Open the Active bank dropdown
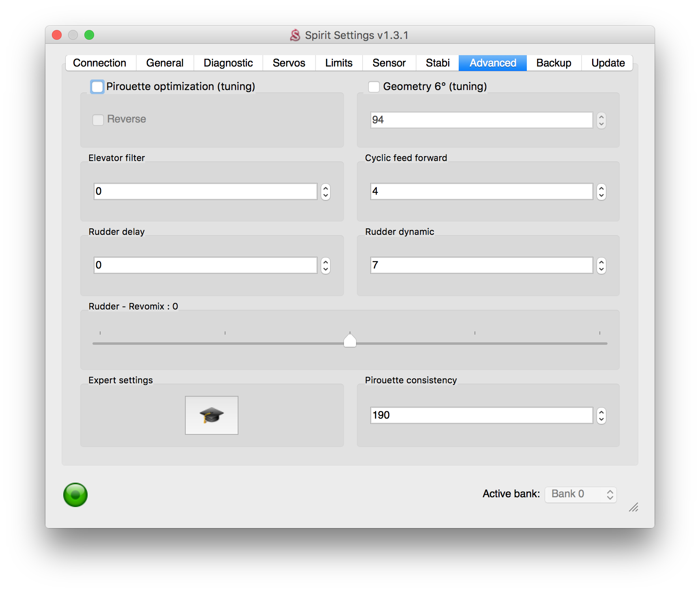Image resolution: width=700 pixels, height=593 pixels. click(x=580, y=494)
